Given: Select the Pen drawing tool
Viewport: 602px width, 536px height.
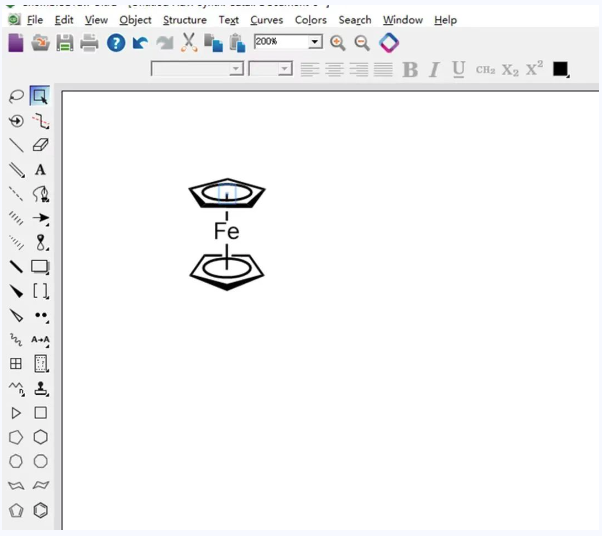Looking at the screenshot, I should (x=40, y=194).
